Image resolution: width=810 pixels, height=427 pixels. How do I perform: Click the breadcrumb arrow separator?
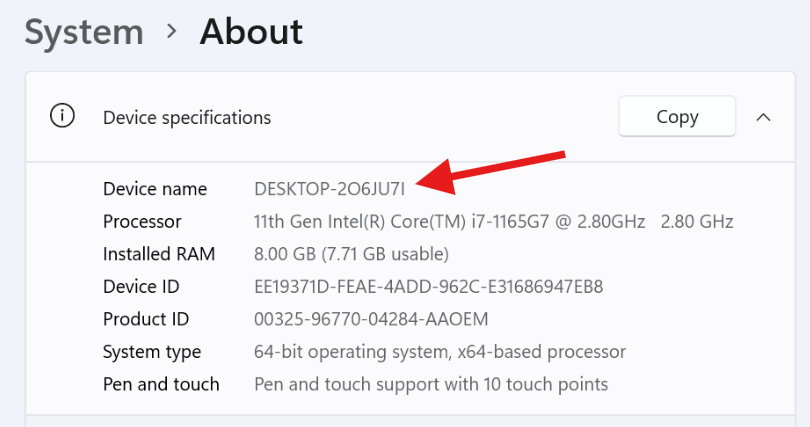tap(172, 32)
